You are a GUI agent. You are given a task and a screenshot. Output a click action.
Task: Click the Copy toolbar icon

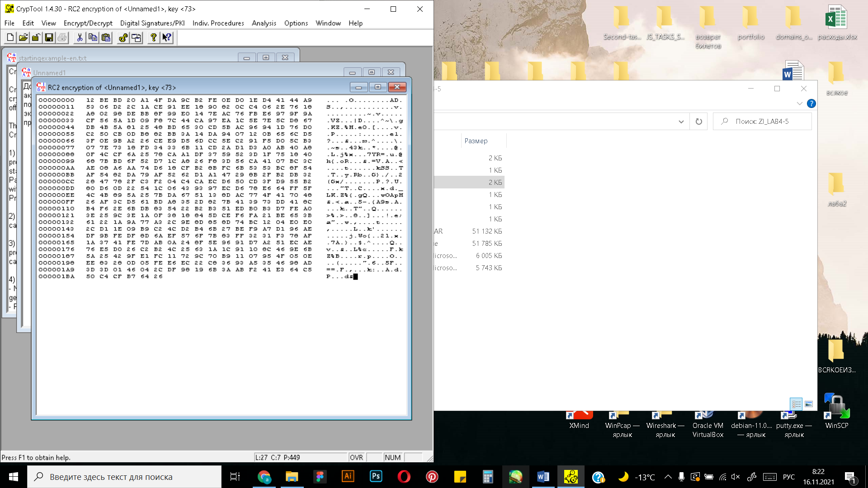pos(93,38)
